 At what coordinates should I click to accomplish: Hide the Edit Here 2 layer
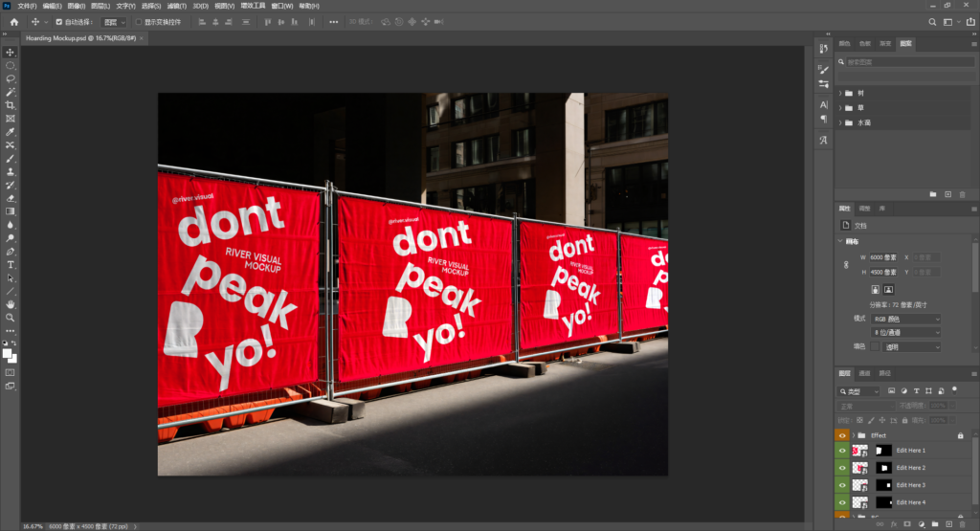[x=842, y=468]
